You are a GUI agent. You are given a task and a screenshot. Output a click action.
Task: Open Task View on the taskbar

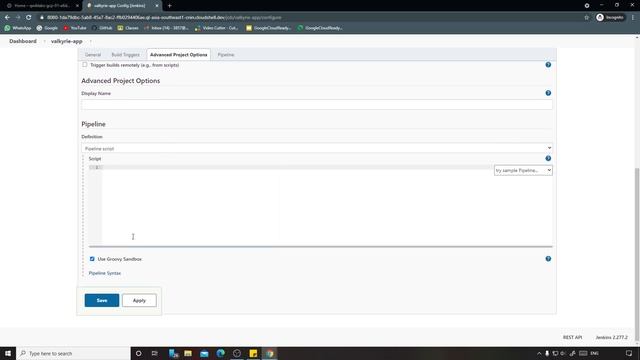click(155, 353)
